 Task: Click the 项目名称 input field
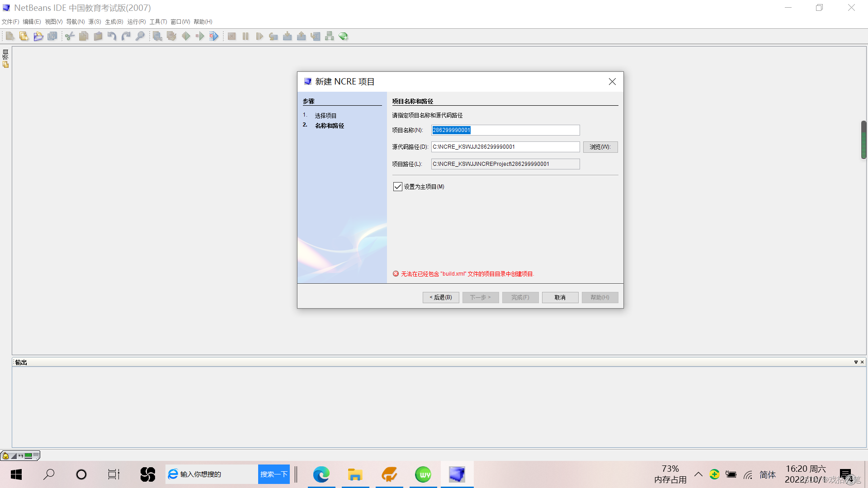(x=505, y=130)
